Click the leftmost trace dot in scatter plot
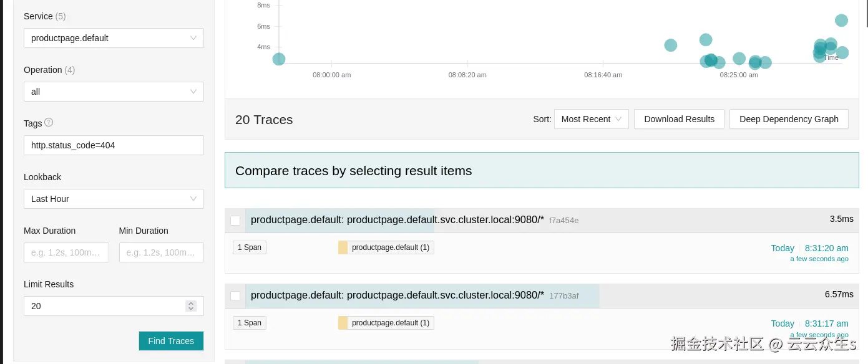The image size is (868, 364). coord(279,59)
